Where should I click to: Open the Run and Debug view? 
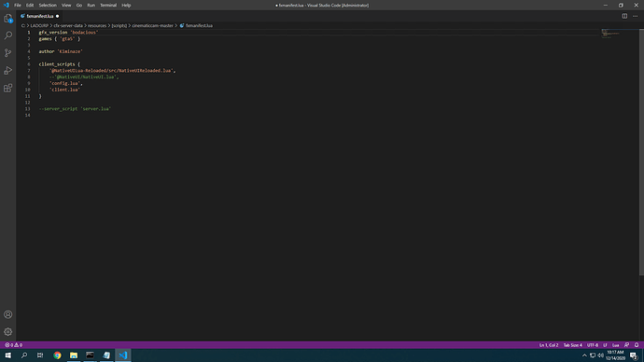7,70
